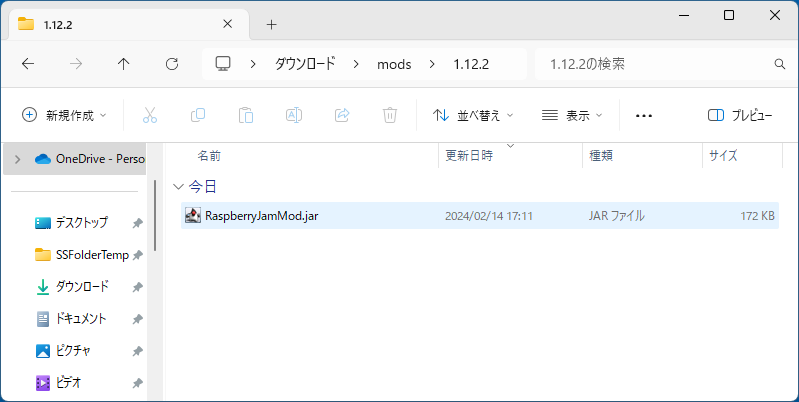
Task: Go up one folder level
Action: [x=123, y=64]
